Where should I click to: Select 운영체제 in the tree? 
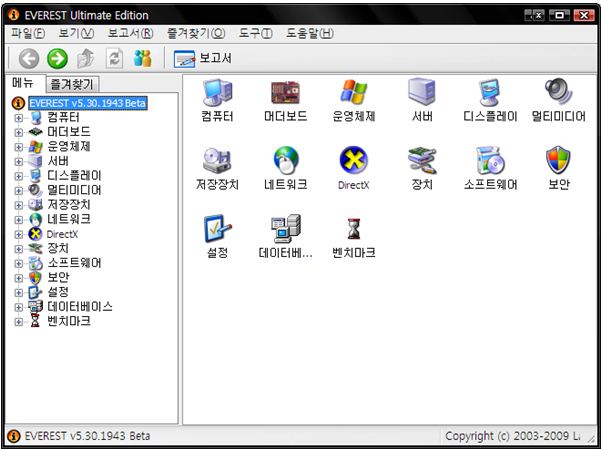tap(69, 146)
